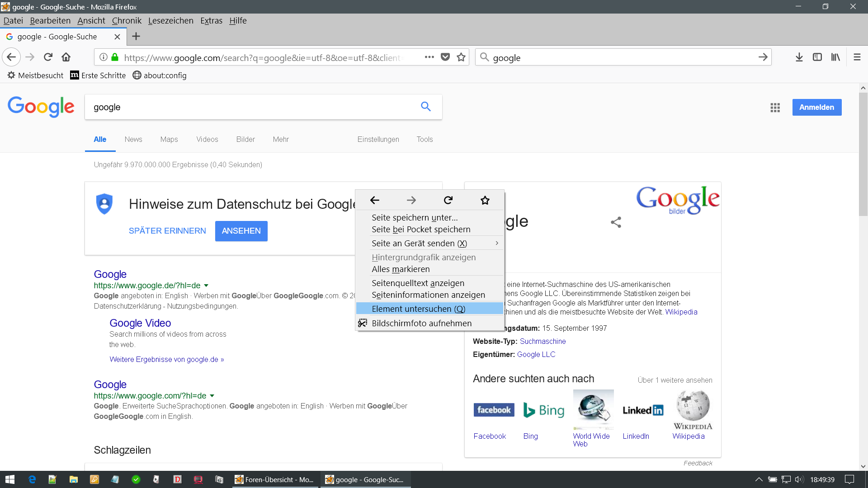Click the bookmark star in context menu

tap(485, 200)
